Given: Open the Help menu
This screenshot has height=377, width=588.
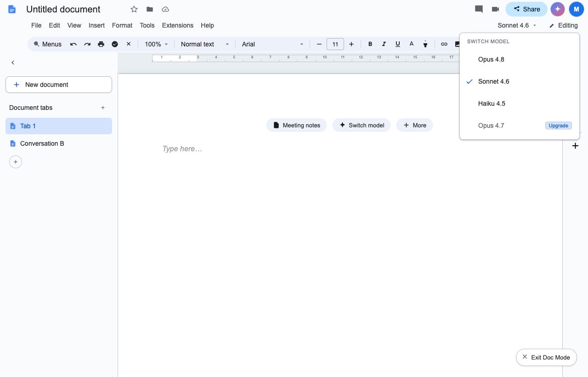Looking at the screenshot, I should click(x=207, y=25).
